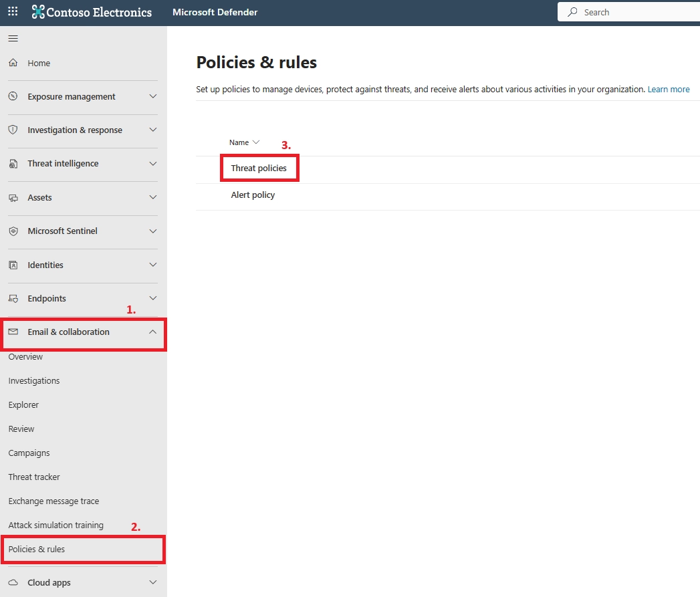Viewport: 700px width, 597px height.
Task: Select the Identities sidebar icon
Action: coord(12,265)
